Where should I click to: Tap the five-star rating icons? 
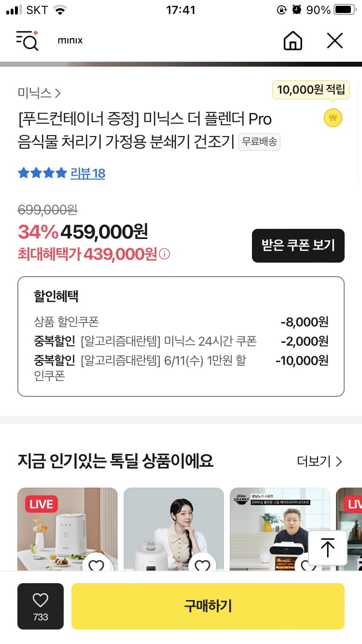42,173
